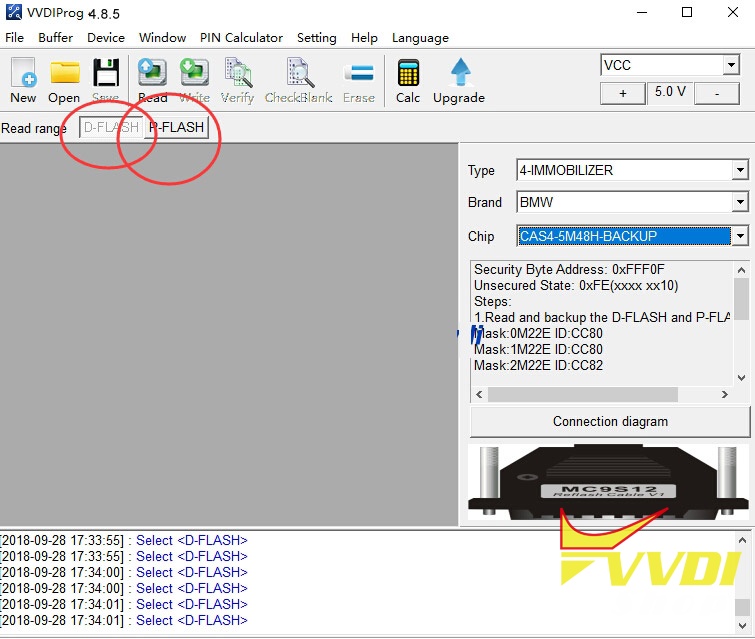Image resolution: width=755 pixels, height=639 pixels.
Task: Click the 5.0 V voltage value field
Action: 670,91
